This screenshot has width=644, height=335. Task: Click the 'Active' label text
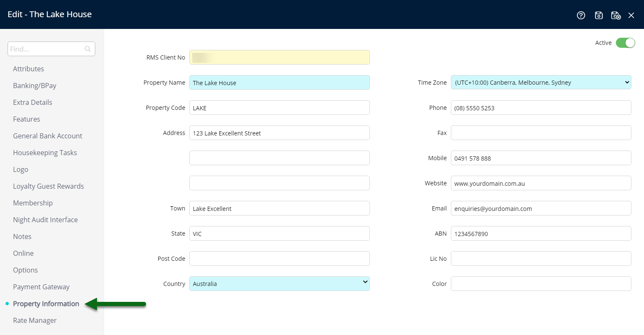pos(603,43)
